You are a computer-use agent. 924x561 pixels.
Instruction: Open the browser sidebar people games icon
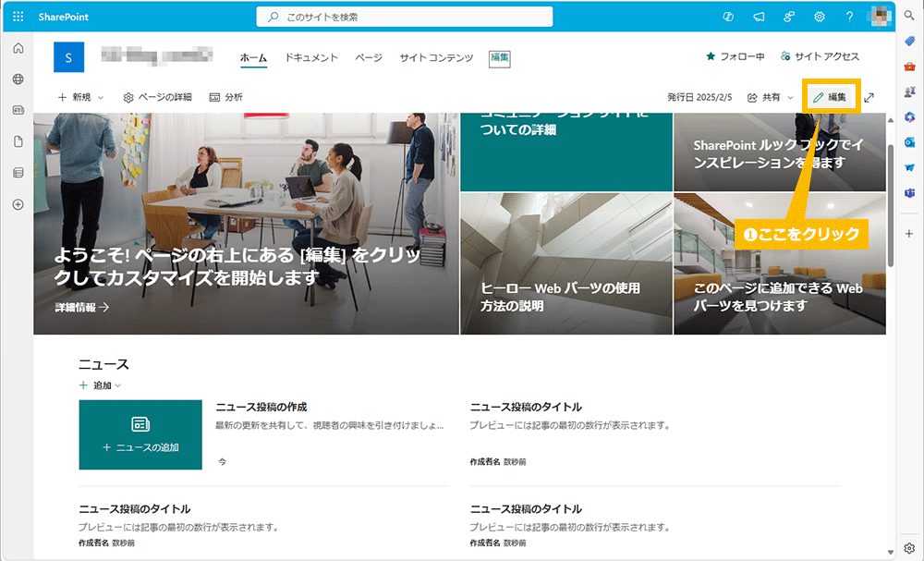click(x=909, y=91)
